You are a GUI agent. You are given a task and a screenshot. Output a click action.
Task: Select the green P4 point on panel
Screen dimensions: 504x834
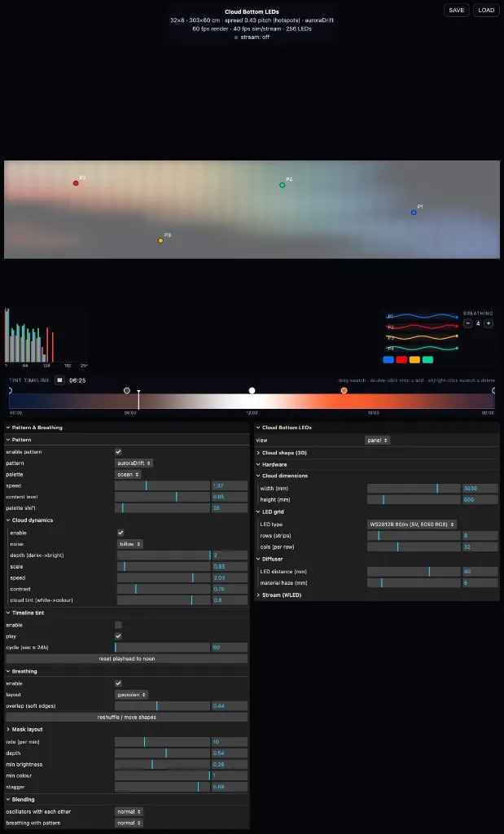[x=283, y=185]
